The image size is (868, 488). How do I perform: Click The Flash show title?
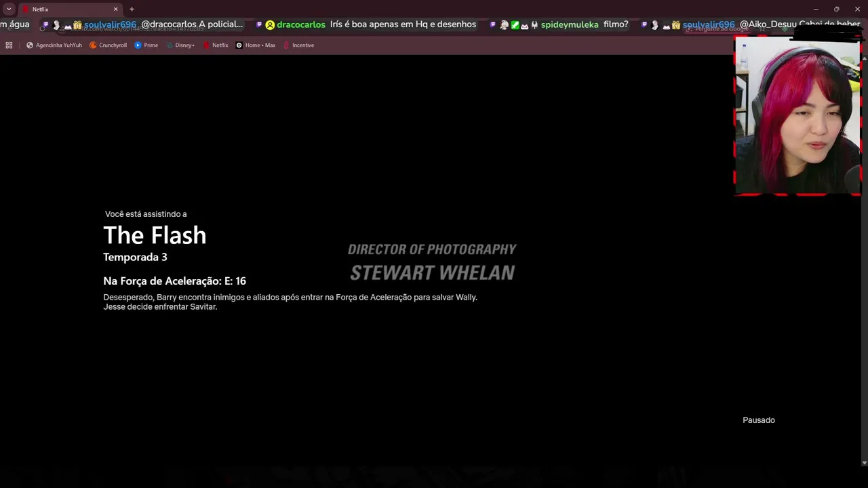[155, 235]
